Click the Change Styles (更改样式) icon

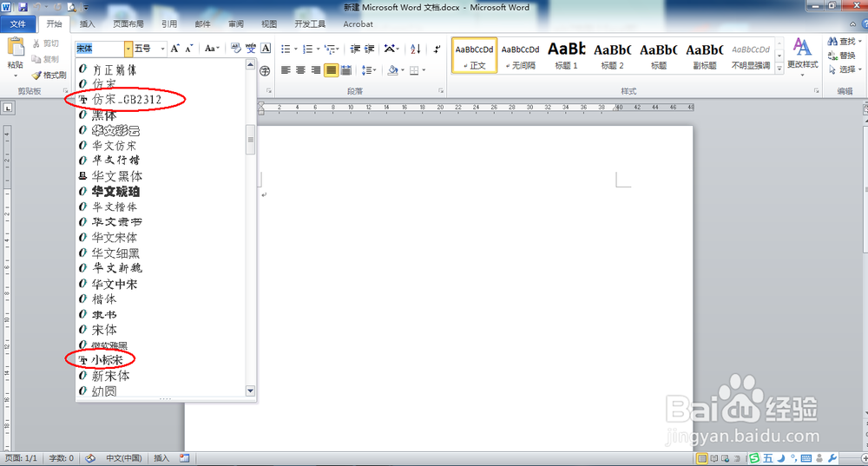coord(803,47)
